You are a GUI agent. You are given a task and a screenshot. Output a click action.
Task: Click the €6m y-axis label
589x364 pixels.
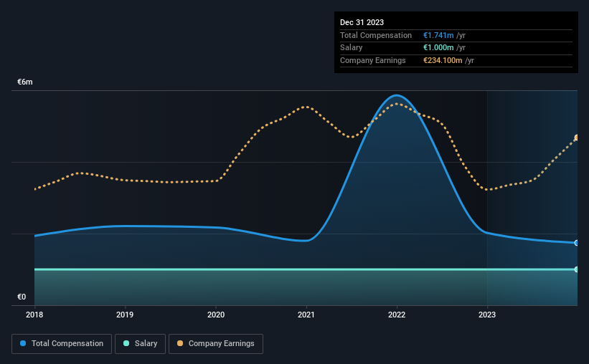[25, 82]
